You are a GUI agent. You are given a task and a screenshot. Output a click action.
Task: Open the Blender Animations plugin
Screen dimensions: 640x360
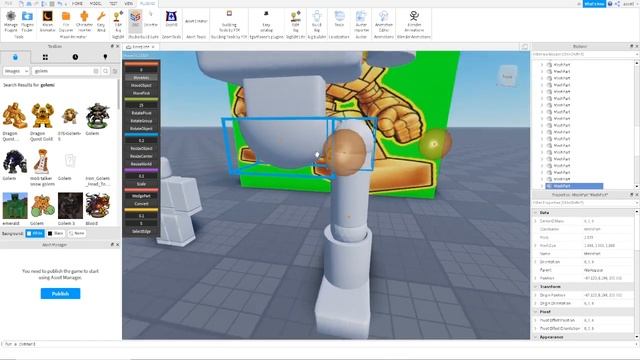coord(414,21)
